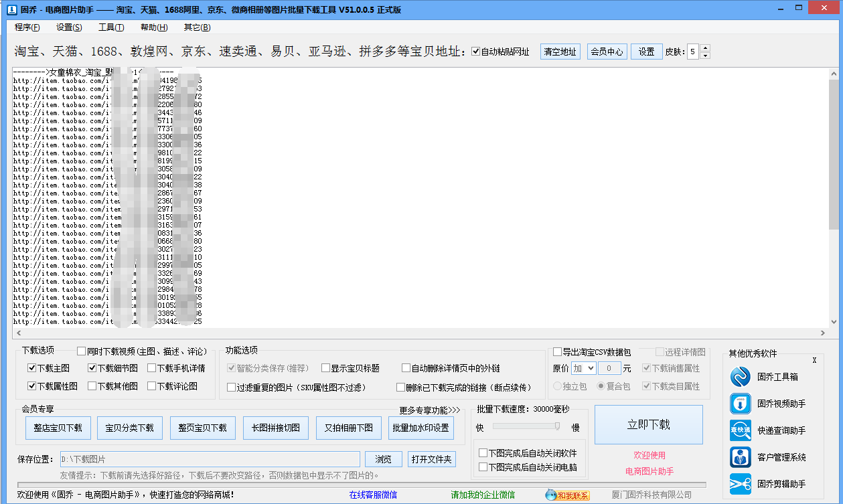
Task: Click the vertical scrollbar up arrow
Action: pos(834,73)
